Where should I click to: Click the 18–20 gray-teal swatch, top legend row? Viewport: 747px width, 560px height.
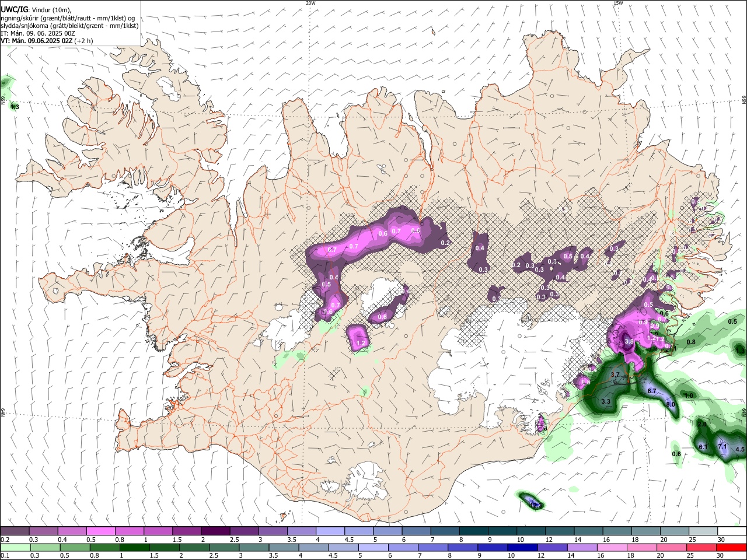(x=646, y=531)
